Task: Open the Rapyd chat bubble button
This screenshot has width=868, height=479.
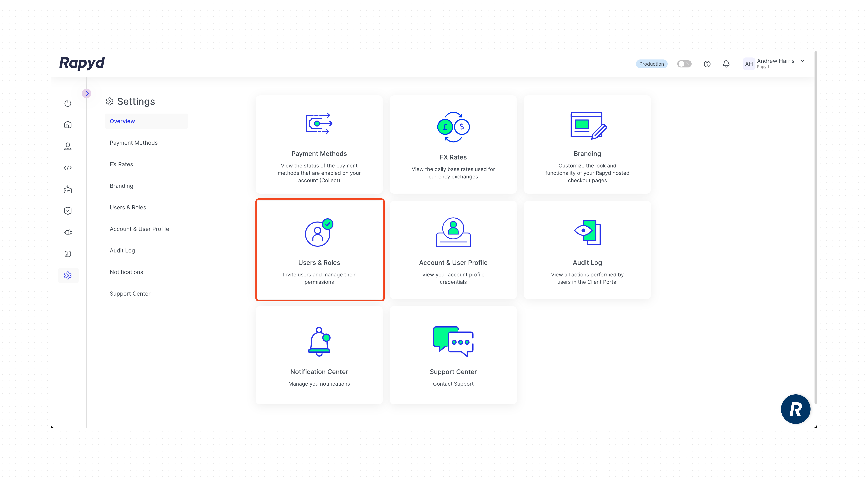Action: (795, 409)
